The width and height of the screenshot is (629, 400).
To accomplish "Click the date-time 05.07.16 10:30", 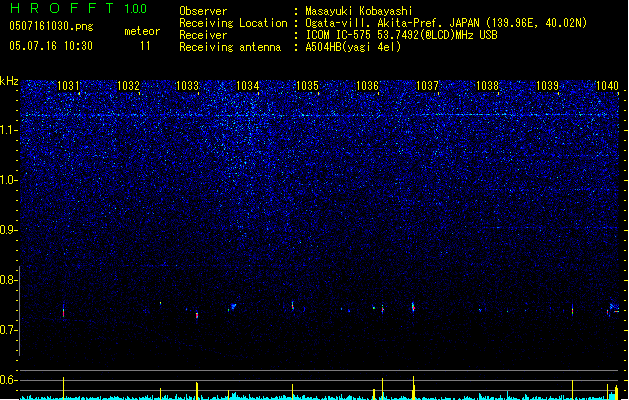I will [x=51, y=46].
